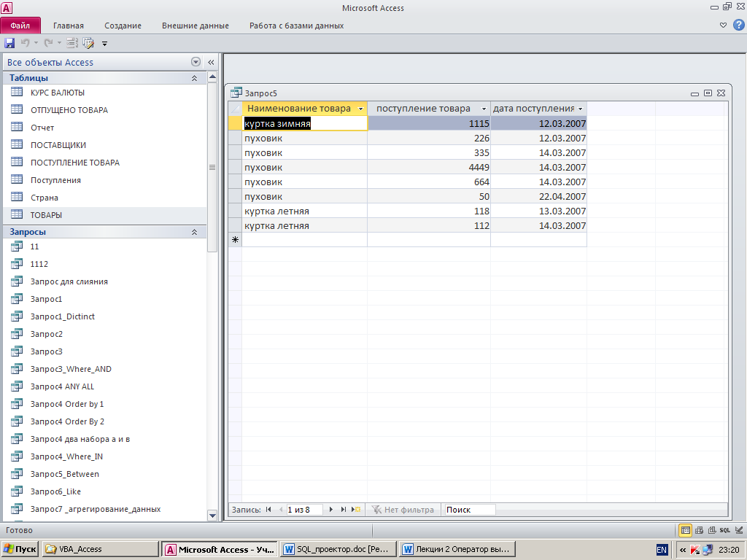Screen dimensions: 747x560
Task: Select the Запрос4 ANY ALL query icon
Action: tap(17, 386)
